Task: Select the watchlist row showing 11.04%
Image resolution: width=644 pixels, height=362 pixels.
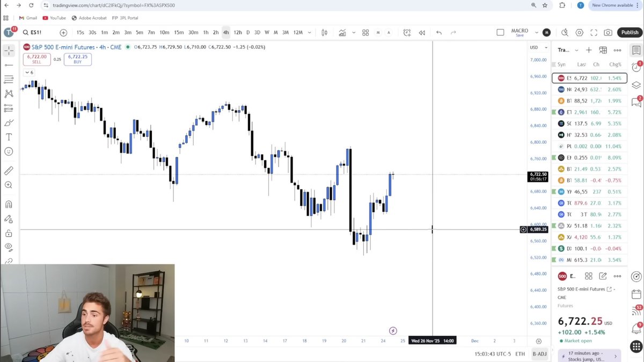Action: (x=589, y=146)
